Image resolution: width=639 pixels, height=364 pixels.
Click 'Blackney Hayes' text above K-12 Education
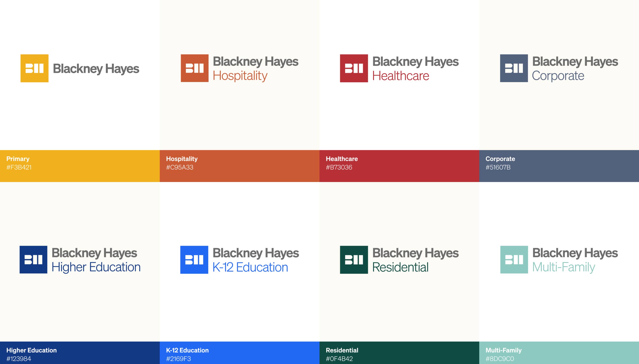click(x=256, y=253)
